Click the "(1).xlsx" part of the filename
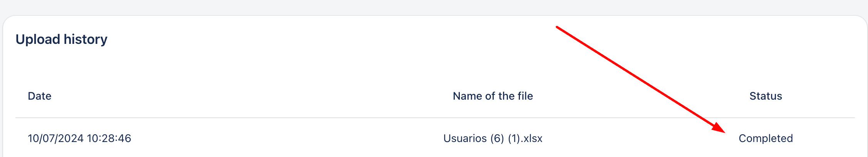 pyautogui.click(x=525, y=139)
